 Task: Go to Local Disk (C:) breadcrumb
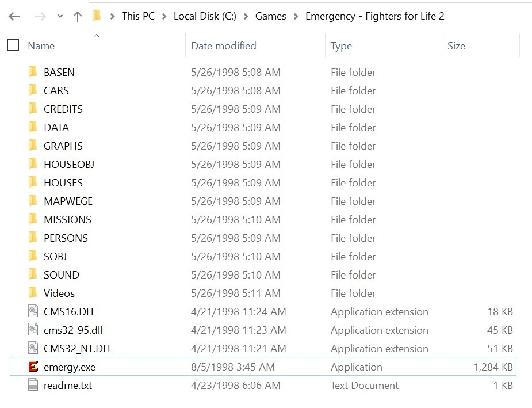(205, 16)
